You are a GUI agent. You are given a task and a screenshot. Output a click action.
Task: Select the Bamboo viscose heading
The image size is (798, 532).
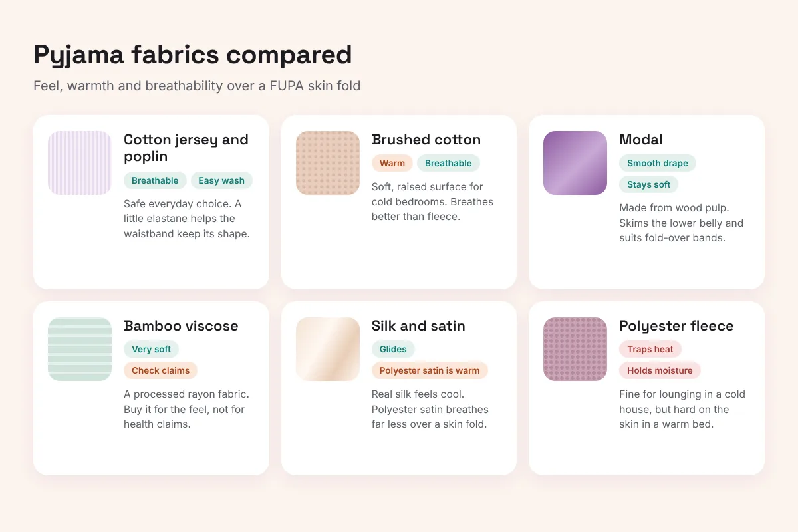pyautogui.click(x=181, y=326)
